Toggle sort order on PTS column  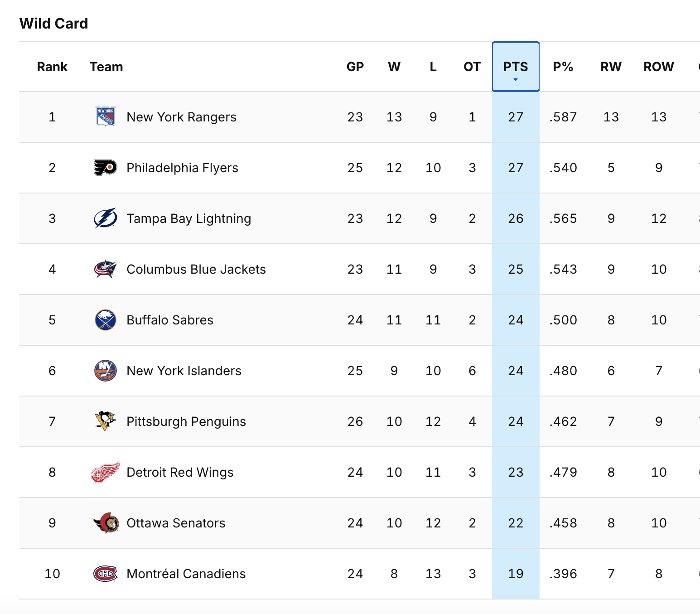516,67
